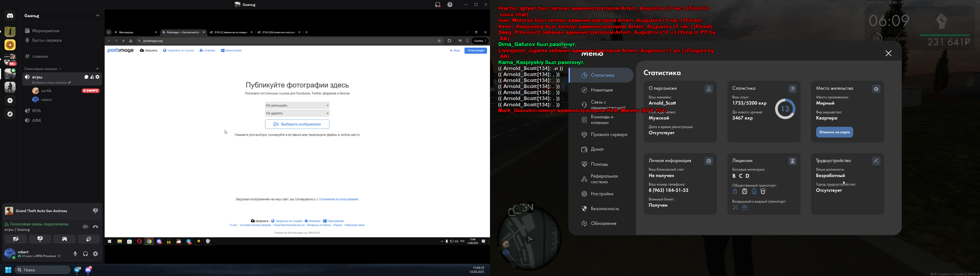The image size is (980, 276).
Task: Click the Отметить на карте button
Action: coord(835,132)
